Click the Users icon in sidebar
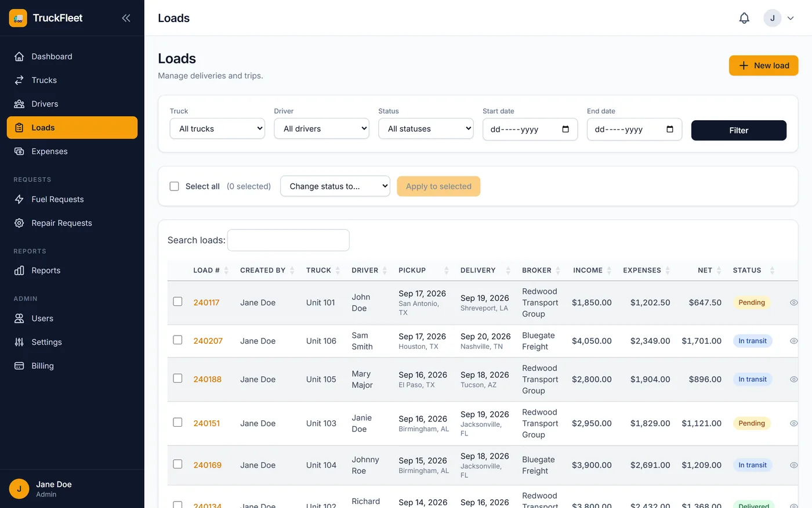The image size is (812, 508). tap(19, 318)
